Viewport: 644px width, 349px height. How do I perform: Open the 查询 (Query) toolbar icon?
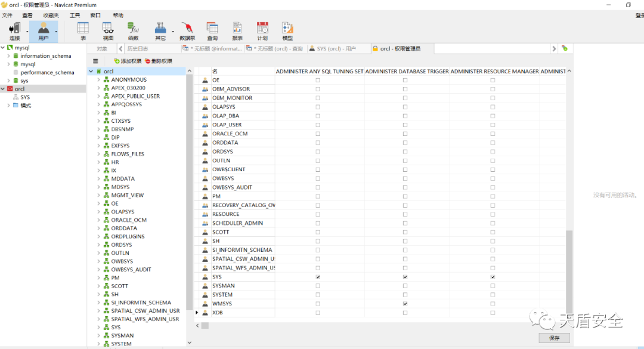[x=212, y=30]
